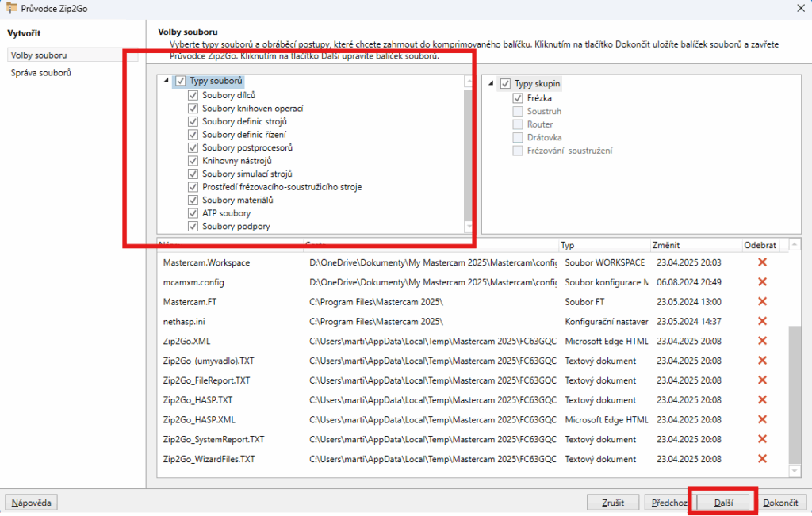Viewport: 812px width, 516px height.
Task: Collapse the Typy skupin tree node
Action: 491,83
